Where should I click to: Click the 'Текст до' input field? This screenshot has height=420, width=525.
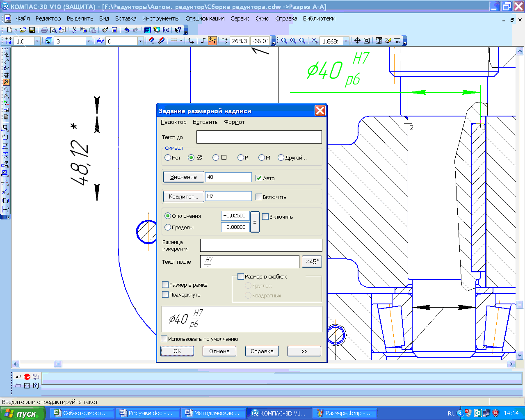click(259, 137)
